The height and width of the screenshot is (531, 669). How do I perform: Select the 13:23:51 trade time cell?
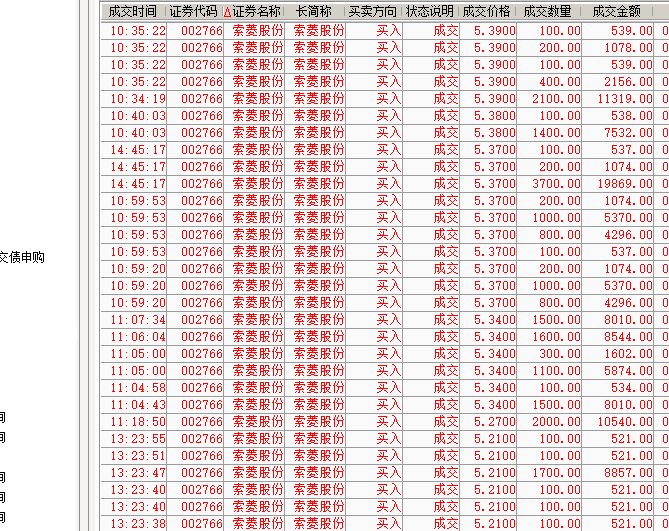[x=134, y=456]
